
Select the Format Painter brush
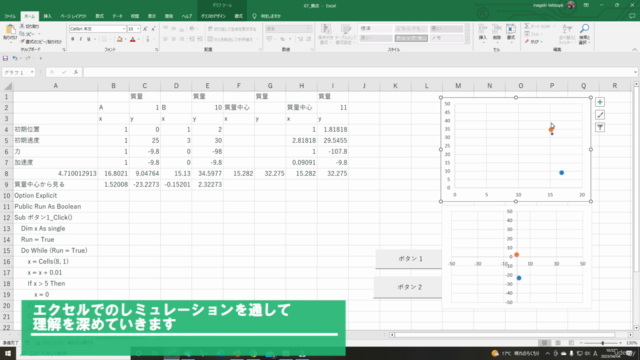tap(22, 42)
